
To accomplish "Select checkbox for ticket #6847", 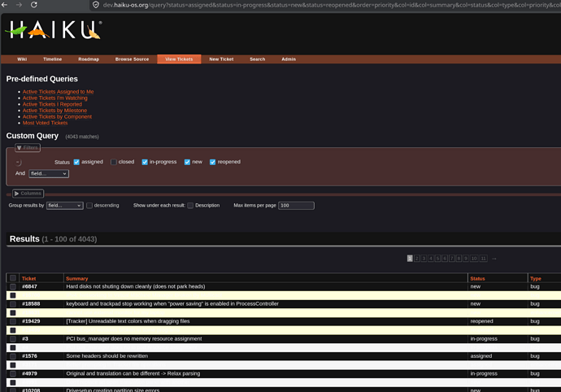I will [x=13, y=287].
